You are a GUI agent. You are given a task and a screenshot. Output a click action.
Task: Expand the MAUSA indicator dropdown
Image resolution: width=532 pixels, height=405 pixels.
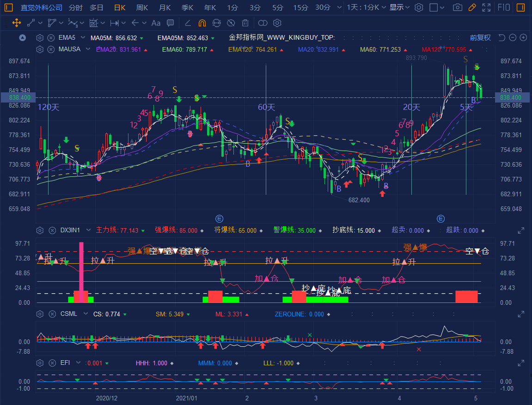[x=88, y=49]
